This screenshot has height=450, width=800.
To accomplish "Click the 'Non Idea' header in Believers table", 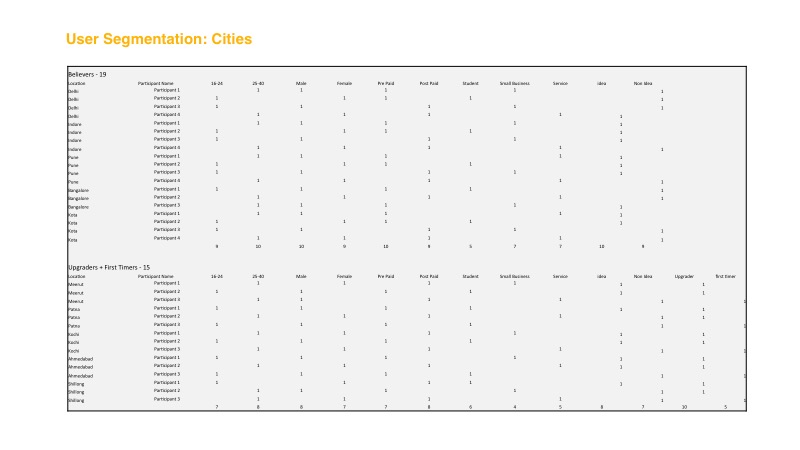I will coord(642,83).
